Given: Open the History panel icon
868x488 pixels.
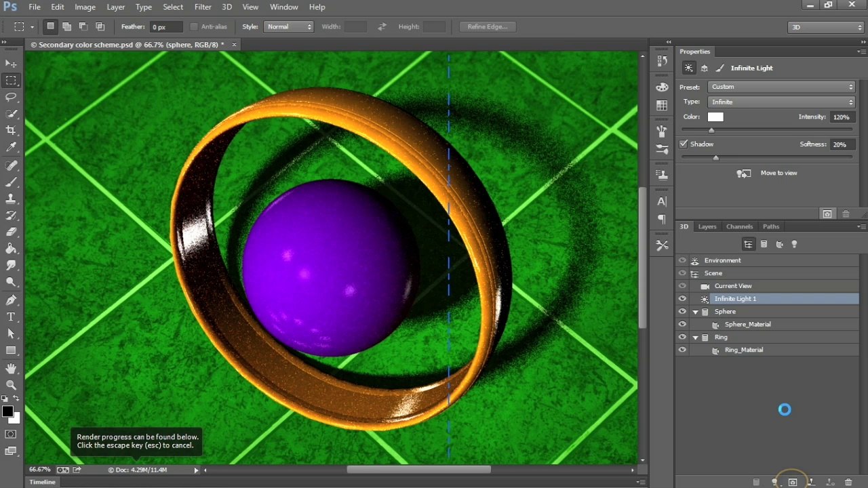Looking at the screenshot, I should pos(662,60).
